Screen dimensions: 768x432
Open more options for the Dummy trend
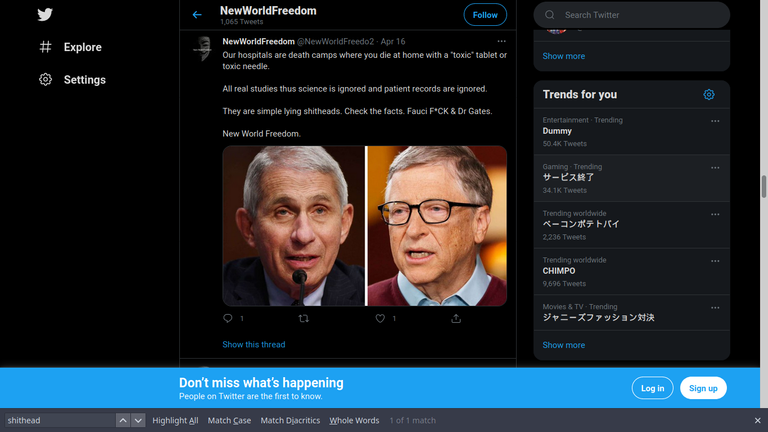tap(715, 121)
